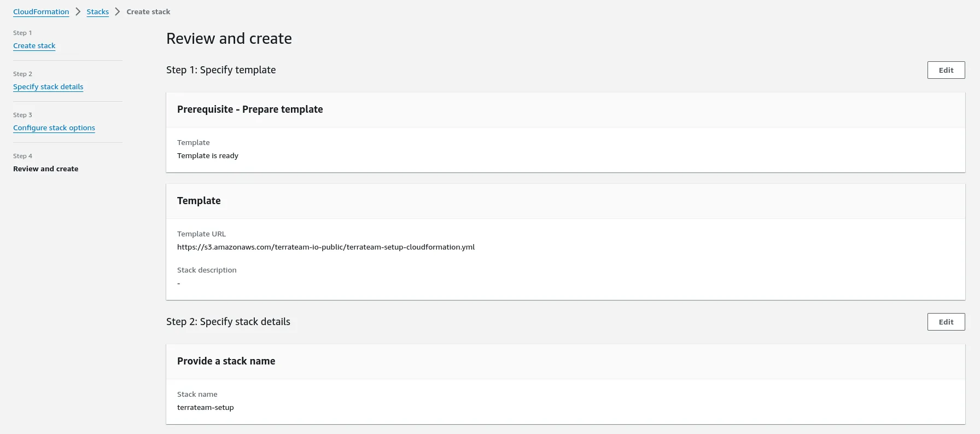The width and height of the screenshot is (980, 434).
Task: Click the chevron after Stacks breadcrumb
Action: [116, 11]
